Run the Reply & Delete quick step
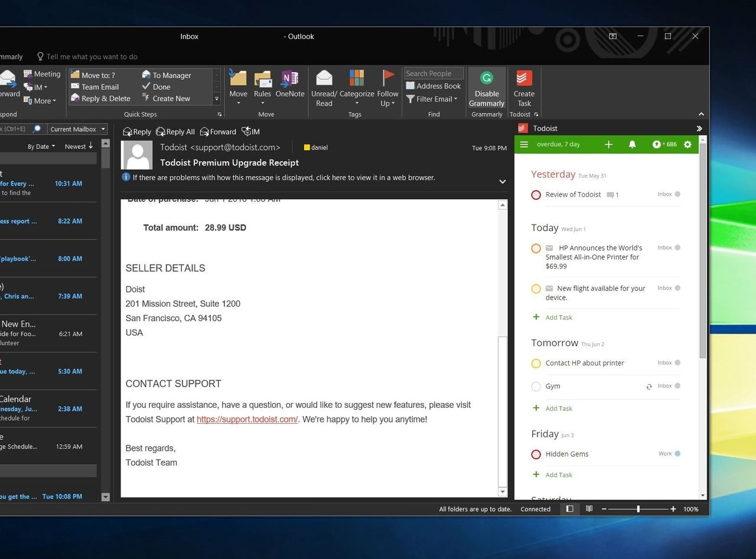The width and height of the screenshot is (756, 559). tap(100, 98)
